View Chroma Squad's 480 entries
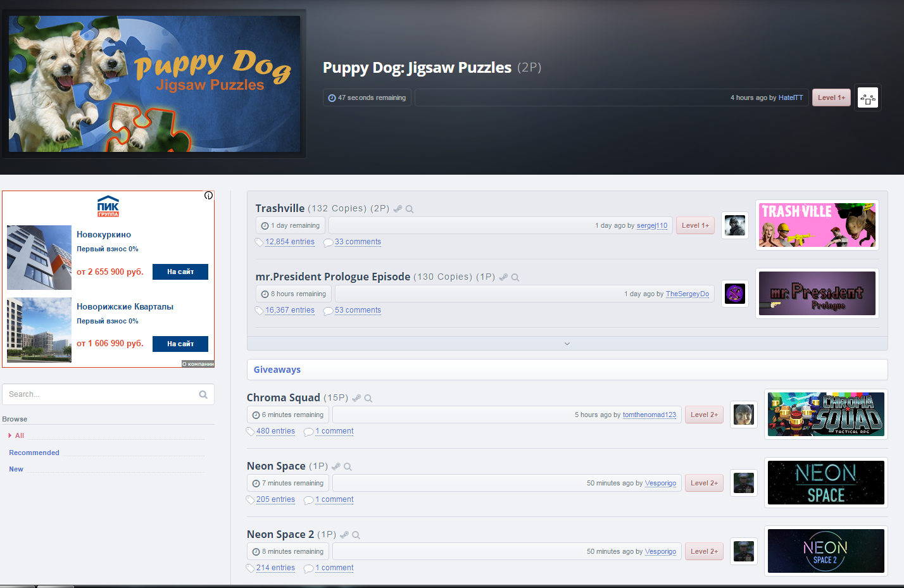The height and width of the screenshot is (588, 904). (275, 431)
